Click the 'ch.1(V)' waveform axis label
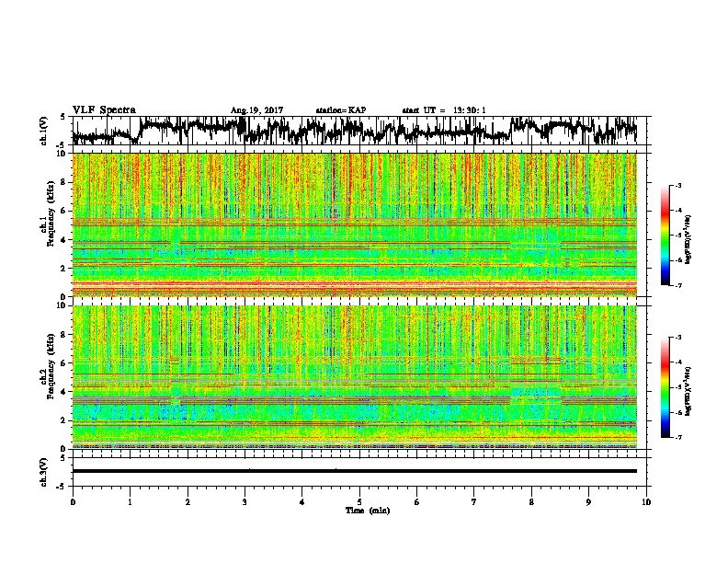 pos(43,131)
